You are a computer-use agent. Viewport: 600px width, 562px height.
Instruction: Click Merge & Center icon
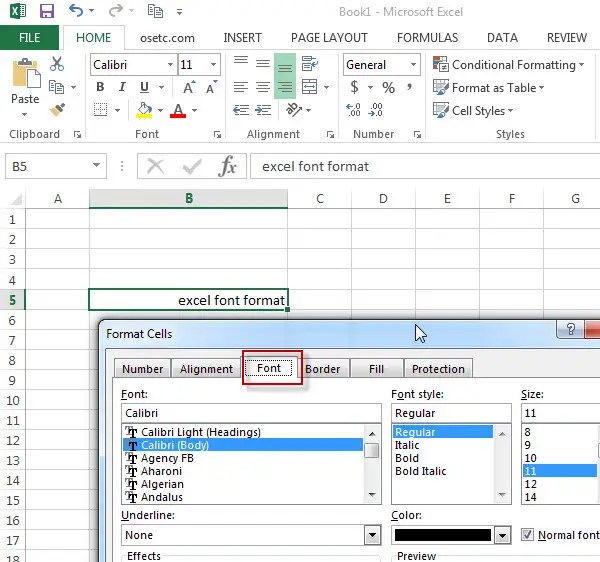click(x=310, y=87)
